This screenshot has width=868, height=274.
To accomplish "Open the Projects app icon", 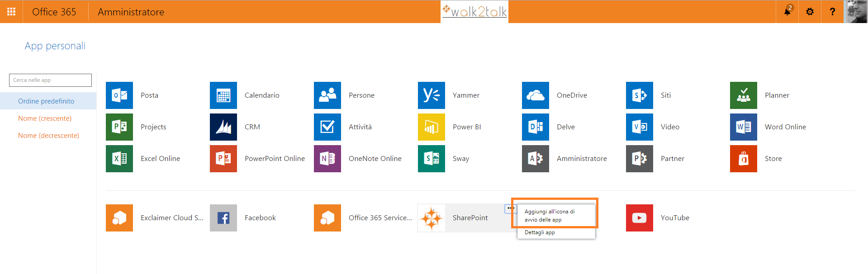I will coord(119,127).
